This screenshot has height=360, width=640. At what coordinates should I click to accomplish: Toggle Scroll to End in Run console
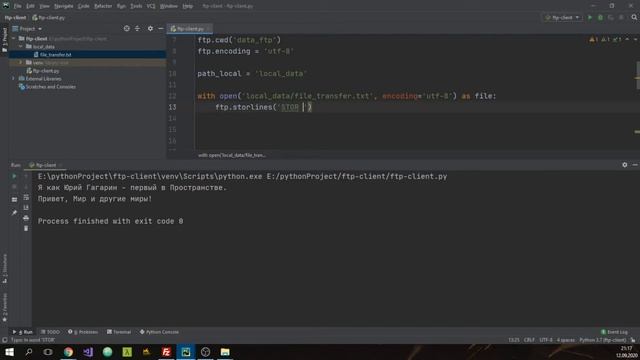click(x=26, y=207)
